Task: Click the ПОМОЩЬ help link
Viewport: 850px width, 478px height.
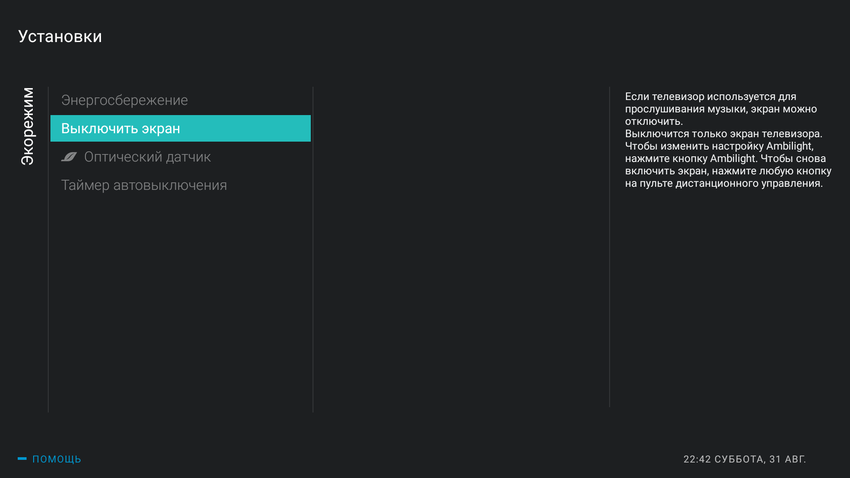Action: (x=57, y=459)
